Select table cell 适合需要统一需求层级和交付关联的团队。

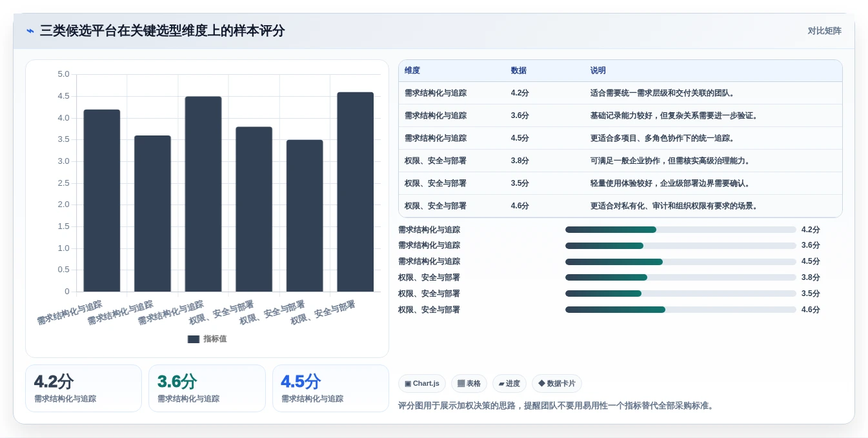pos(663,93)
